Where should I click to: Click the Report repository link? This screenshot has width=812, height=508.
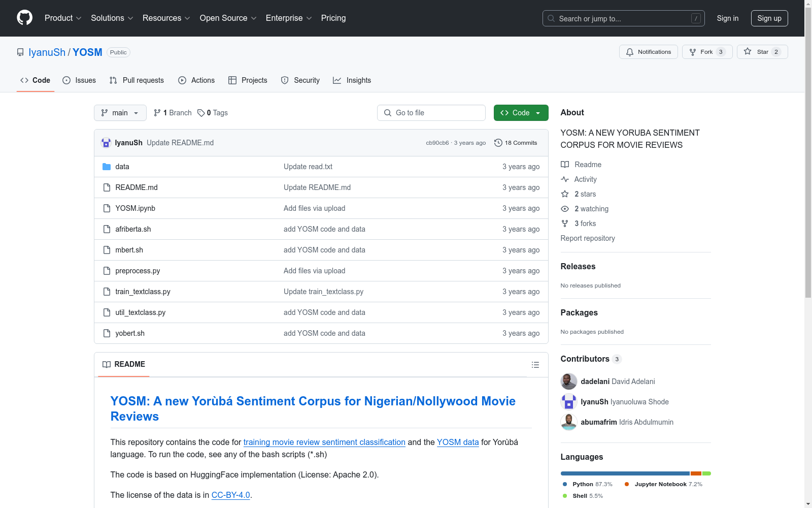(588, 238)
